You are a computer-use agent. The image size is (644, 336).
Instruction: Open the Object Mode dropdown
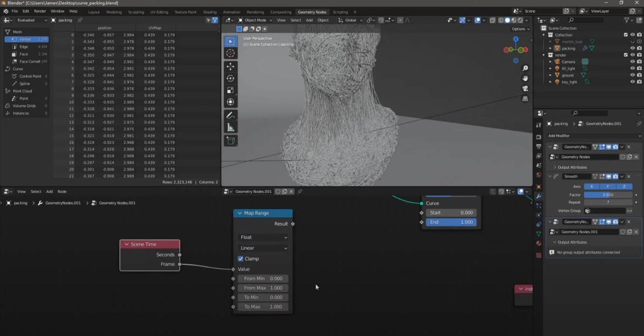(x=254, y=20)
